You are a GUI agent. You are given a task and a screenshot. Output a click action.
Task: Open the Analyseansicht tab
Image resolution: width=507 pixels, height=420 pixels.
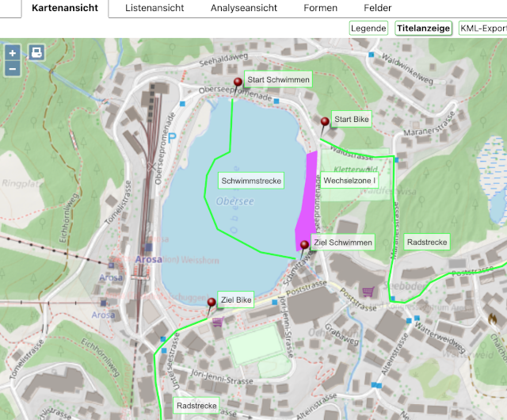click(x=243, y=9)
